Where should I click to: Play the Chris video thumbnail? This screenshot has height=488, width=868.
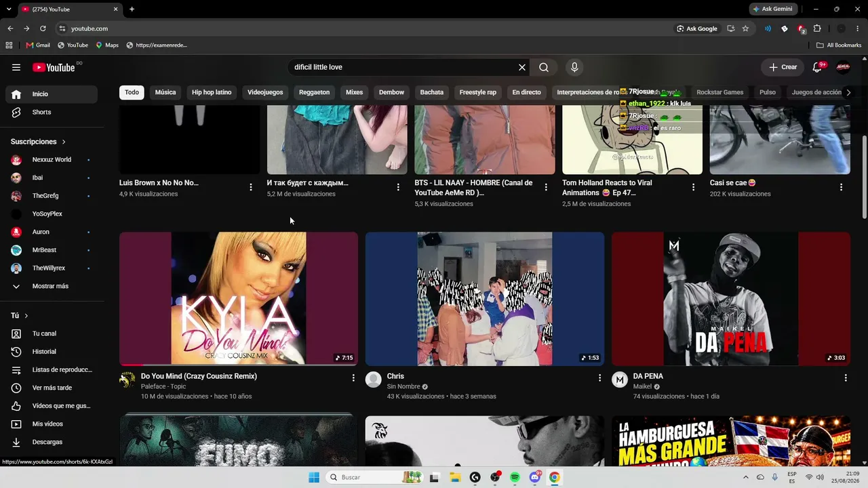(x=485, y=299)
